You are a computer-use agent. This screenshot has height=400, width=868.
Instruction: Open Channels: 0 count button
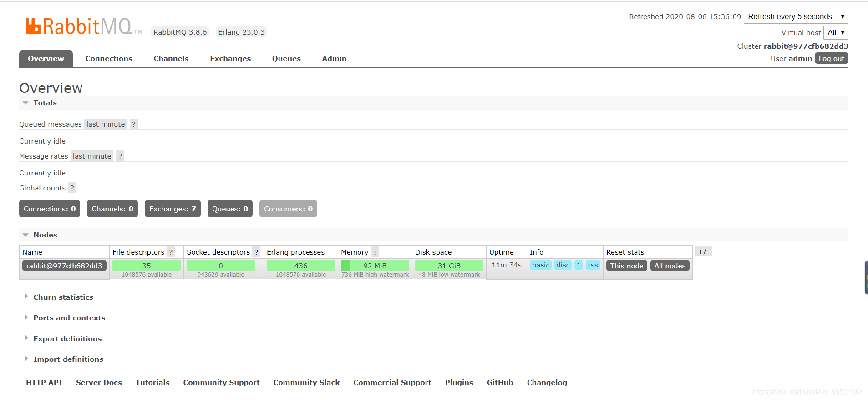[x=112, y=209]
